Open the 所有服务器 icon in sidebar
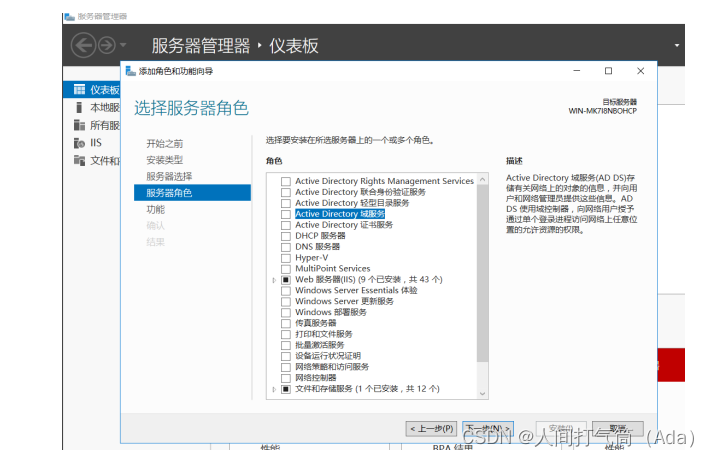710x457 pixels. click(80, 125)
